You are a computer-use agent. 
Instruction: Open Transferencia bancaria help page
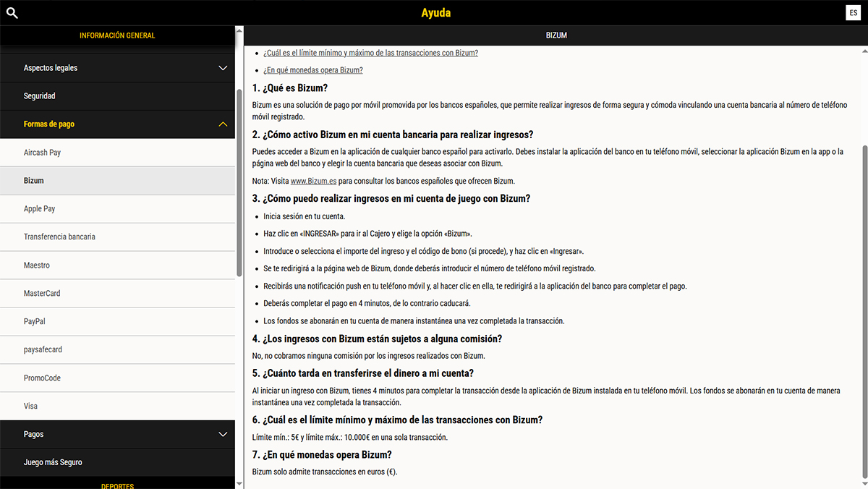coord(117,237)
